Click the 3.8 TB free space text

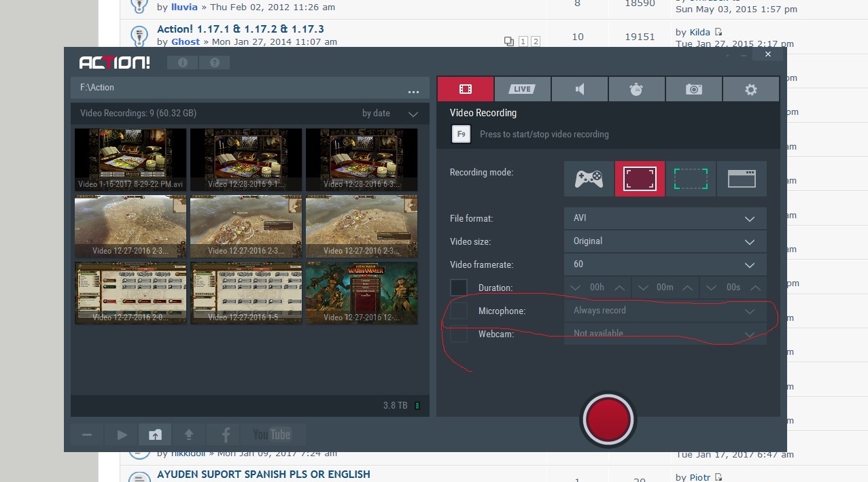[x=396, y=406]
